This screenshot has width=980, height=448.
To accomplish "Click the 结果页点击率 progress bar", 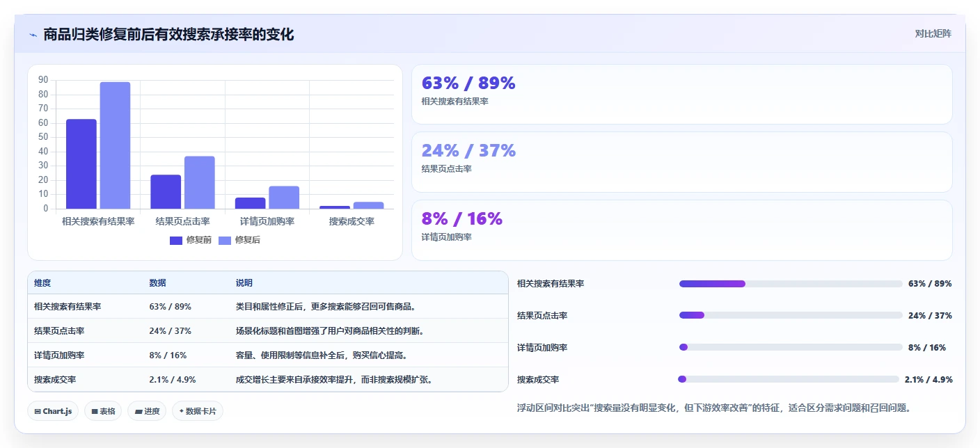I will pyautogui.click(x=791, y=315).
